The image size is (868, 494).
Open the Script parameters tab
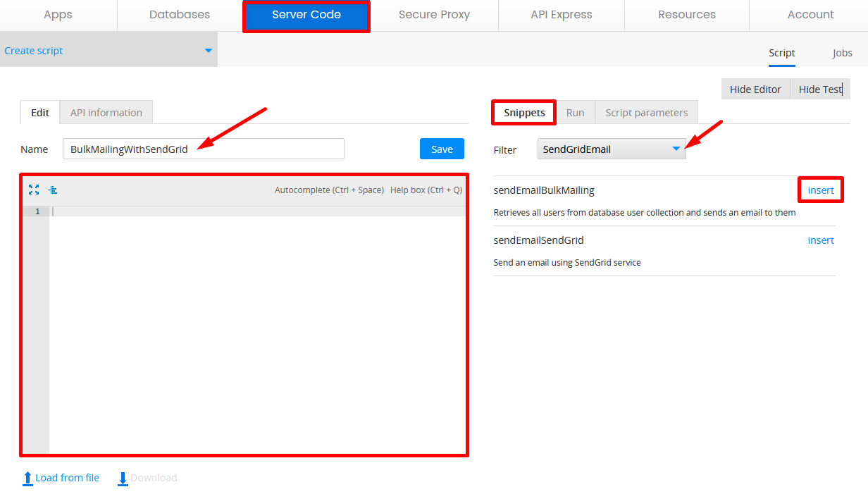click(646, 112)
